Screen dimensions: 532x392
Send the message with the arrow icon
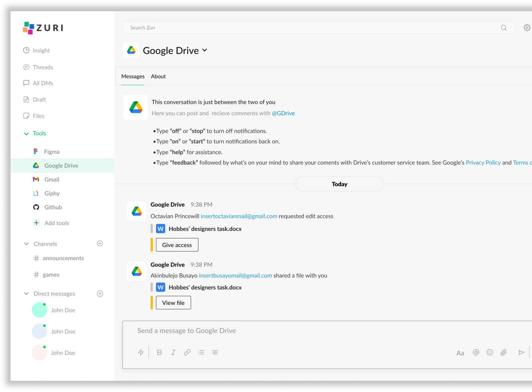(x=521, y=352)
